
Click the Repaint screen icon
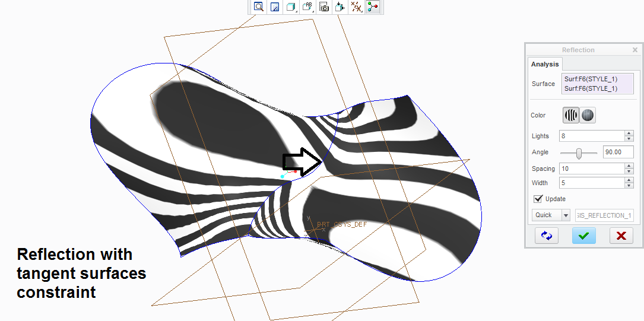[x=275, y=7]
